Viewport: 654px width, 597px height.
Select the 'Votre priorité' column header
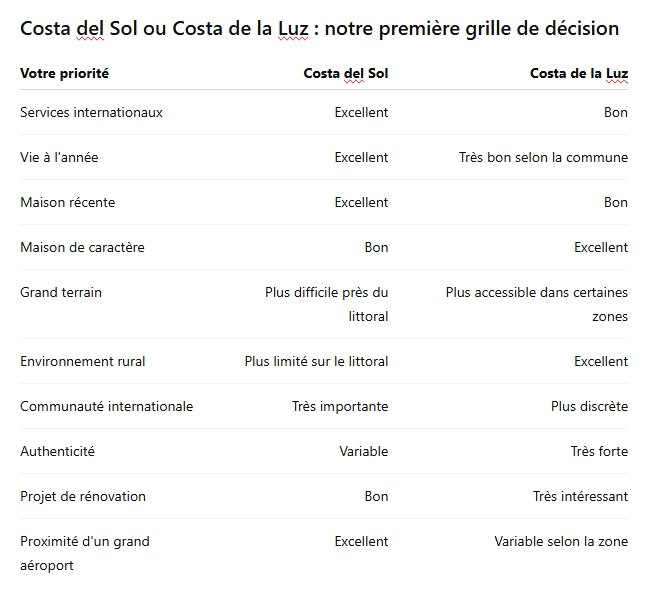click(64, 73)
